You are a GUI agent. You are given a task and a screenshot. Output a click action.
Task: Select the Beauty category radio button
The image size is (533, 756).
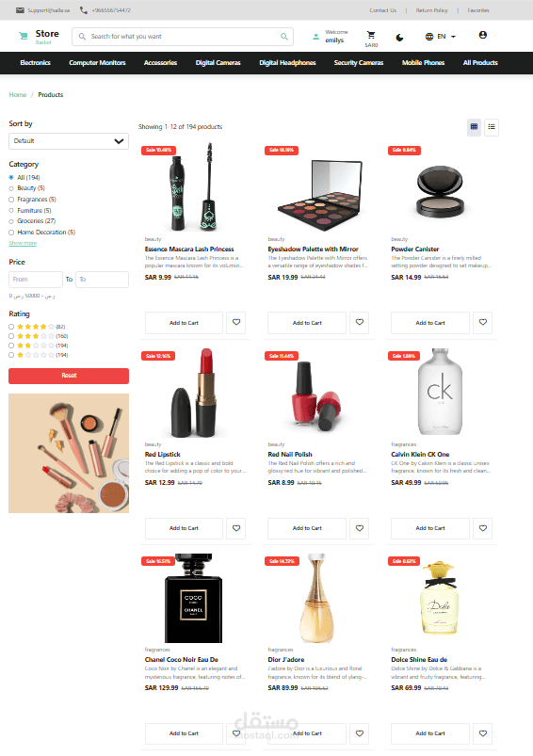[x=11, y=188]
